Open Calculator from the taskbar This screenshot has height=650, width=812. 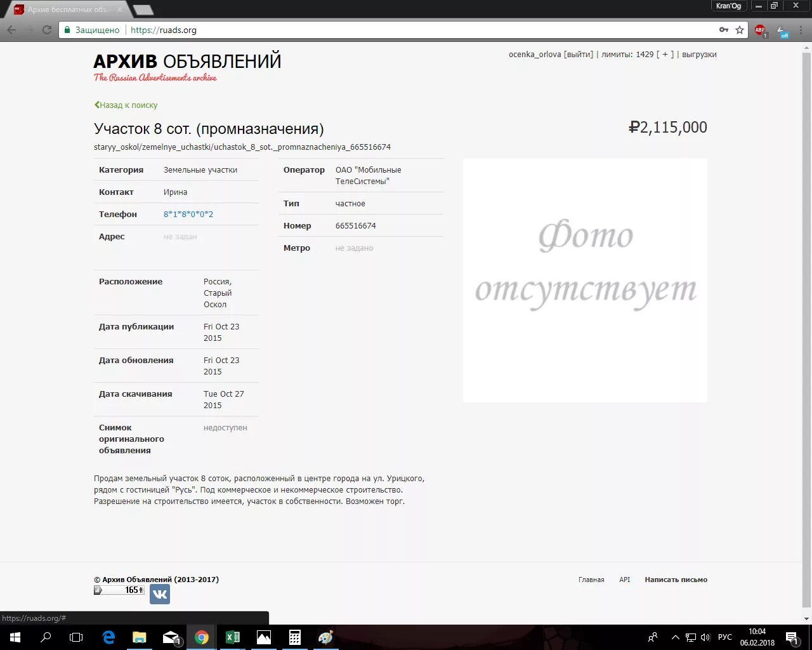(x=295, y=637)
